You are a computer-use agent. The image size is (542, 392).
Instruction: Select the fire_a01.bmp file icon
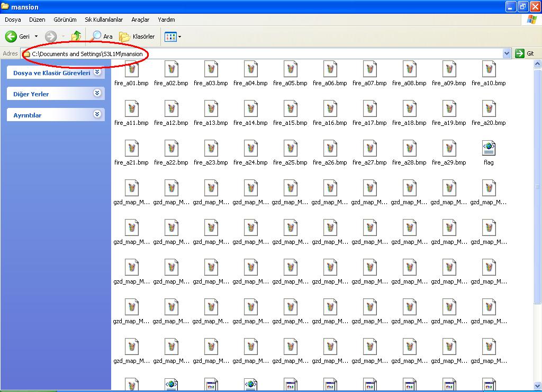point(131,69)
